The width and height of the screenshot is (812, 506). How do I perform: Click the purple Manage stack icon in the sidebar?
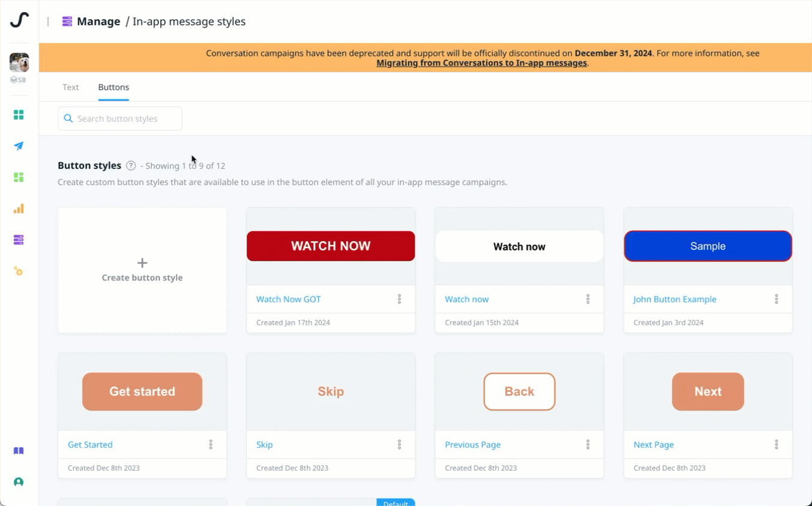[19, 240]
